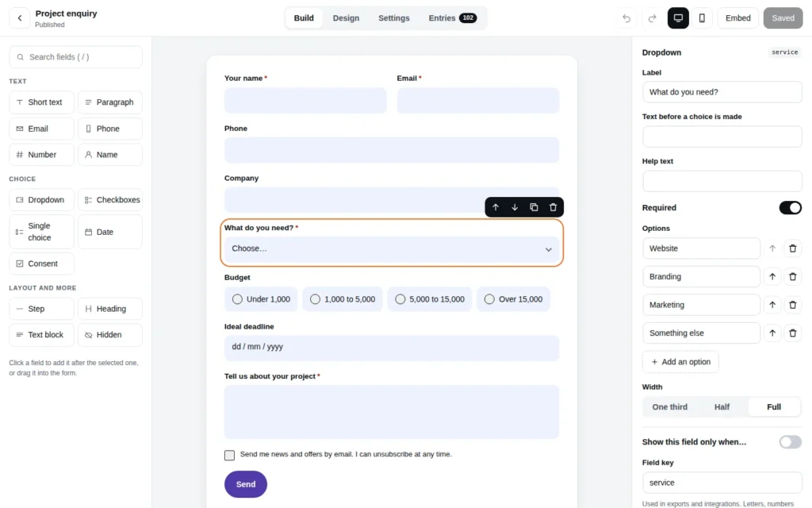Switch to desktop preview
This screenshot has height=508, width=812.
[678, 18]
